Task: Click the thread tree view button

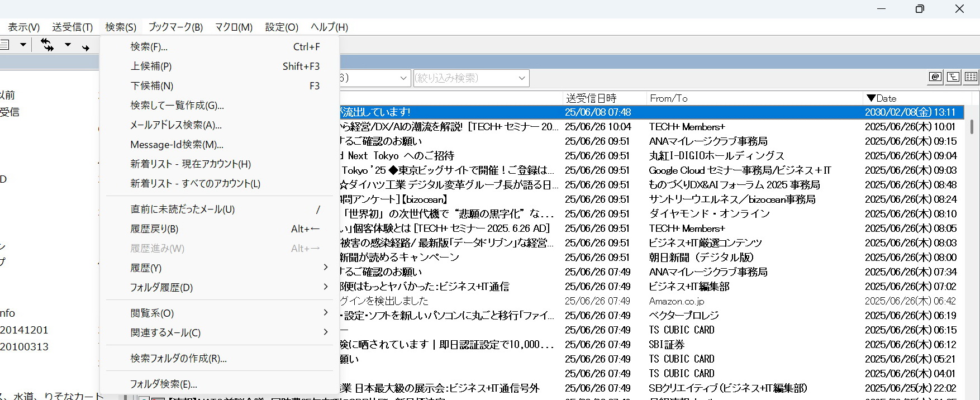Action: click(x=953, y=77)
